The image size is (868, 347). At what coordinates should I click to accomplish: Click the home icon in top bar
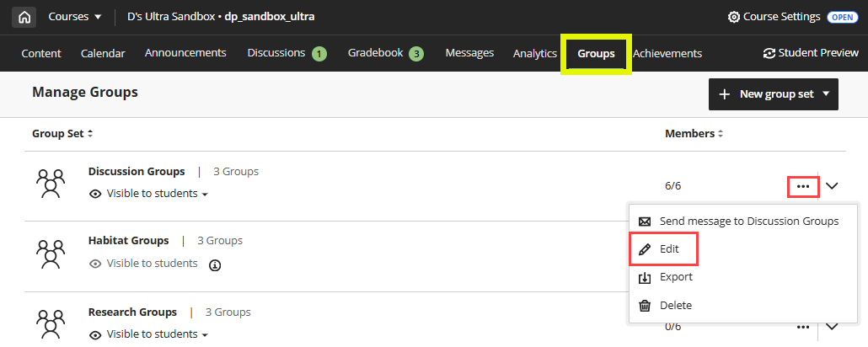click(24, 17)
